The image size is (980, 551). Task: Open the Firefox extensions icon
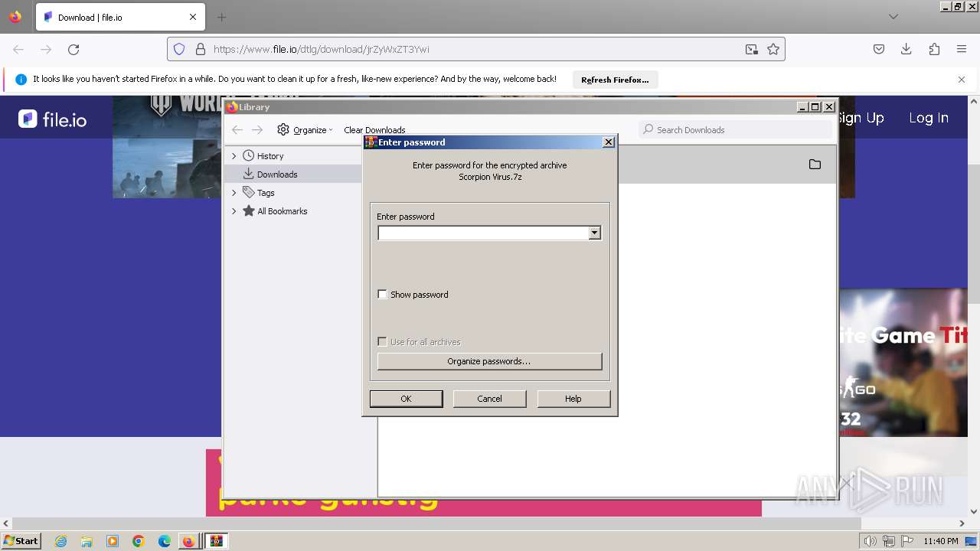pos(934,49)
